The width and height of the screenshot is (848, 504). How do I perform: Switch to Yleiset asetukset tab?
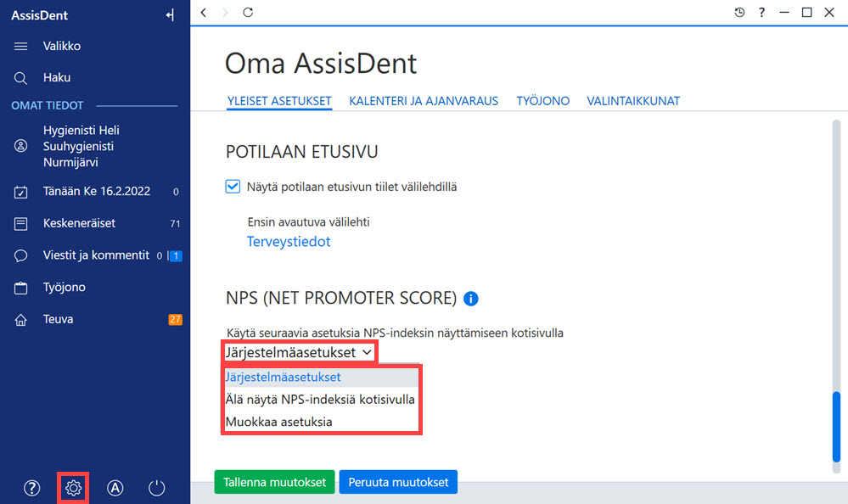click(279, 101)
